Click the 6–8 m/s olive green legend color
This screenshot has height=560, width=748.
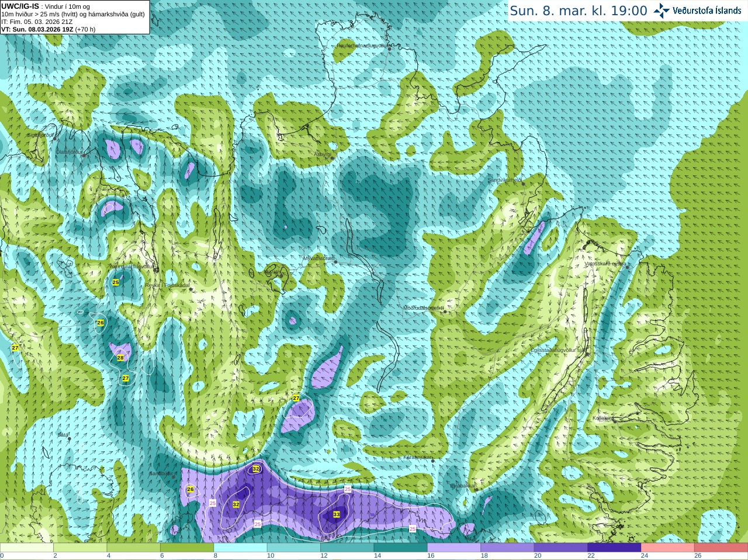pos(187,548)
